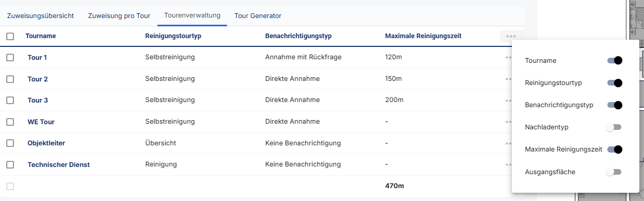Tick the Technischer Dienst row checkbox
Screen dimensions: 644x201
(10, 165)
